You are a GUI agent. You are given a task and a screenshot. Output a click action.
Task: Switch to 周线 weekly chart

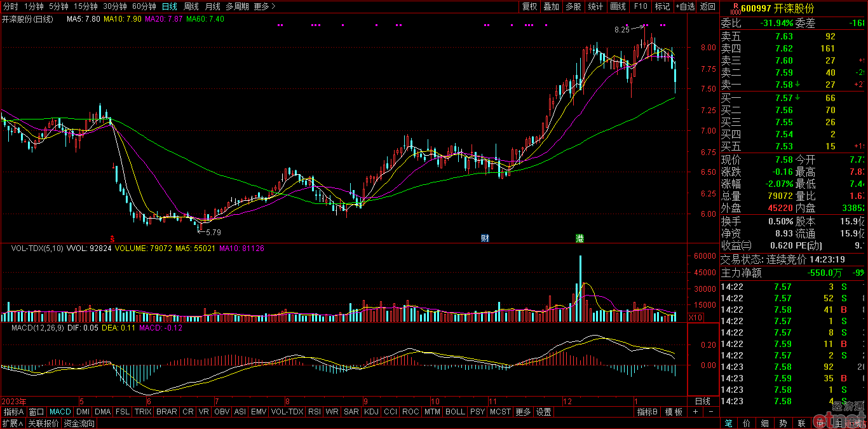point(191,6)
